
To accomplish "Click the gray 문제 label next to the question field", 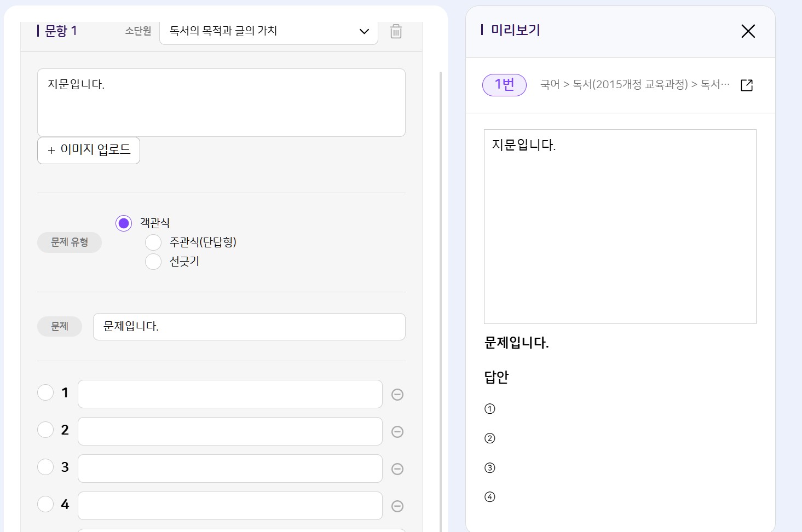I will [60, 327].
